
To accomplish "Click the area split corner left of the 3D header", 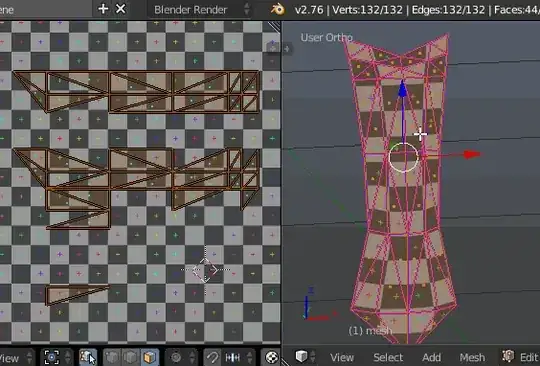I will coord(285,361).
